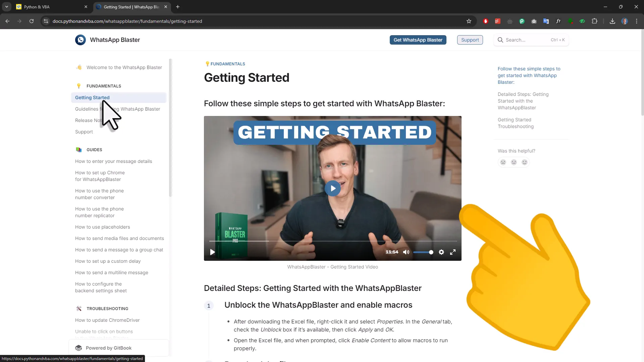644x362 pixels.
Task: Open the Chrome three-dot menu
Action: [x=637, y=21]
